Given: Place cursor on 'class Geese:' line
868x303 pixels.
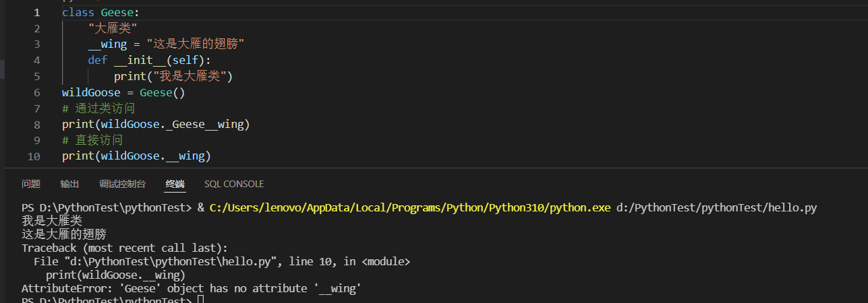Looking at the screenshot, I should [x=100, y=12].
